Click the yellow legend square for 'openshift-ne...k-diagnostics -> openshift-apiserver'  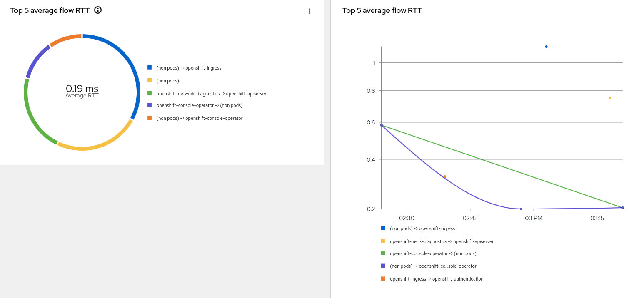click(x=383, y=241)
